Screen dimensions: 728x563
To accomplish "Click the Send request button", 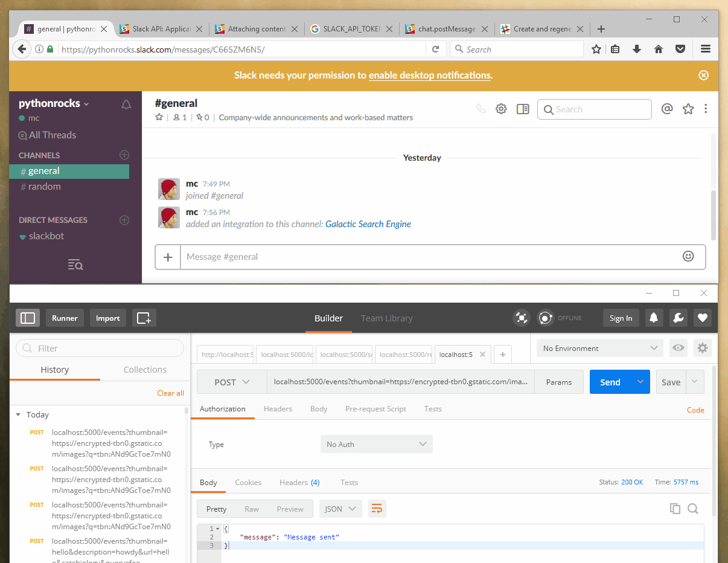I will pos(610,382).
